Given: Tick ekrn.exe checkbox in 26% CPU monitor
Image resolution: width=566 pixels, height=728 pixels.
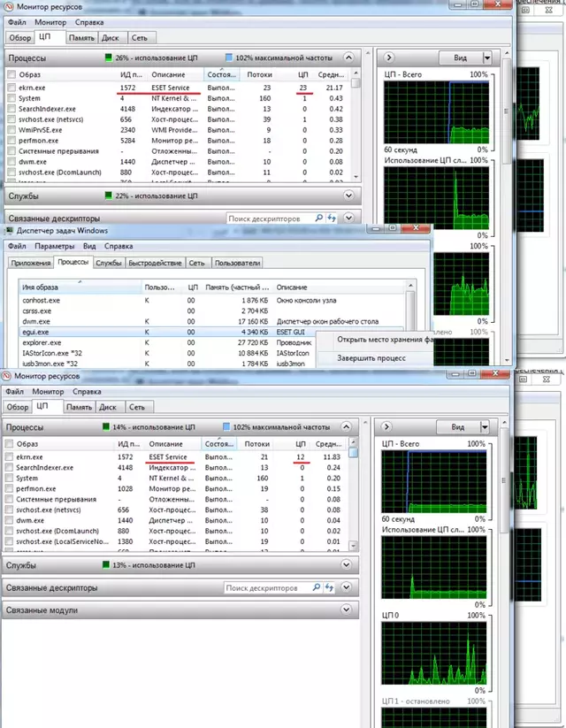Looking at the screenshot, I should tap(11, 88).
